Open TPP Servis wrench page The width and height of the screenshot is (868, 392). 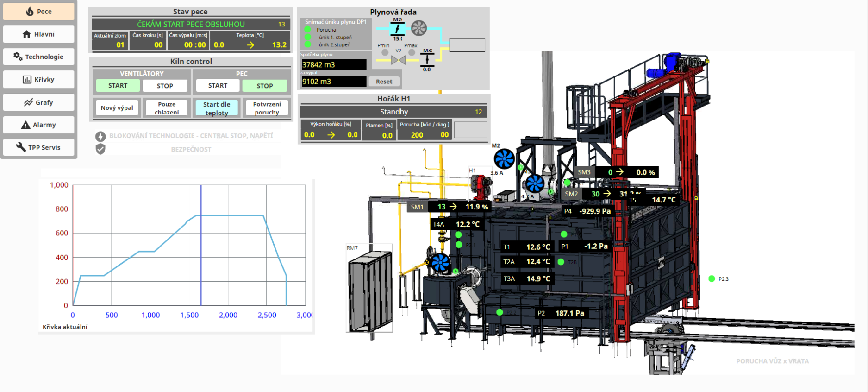pos(38,148)
